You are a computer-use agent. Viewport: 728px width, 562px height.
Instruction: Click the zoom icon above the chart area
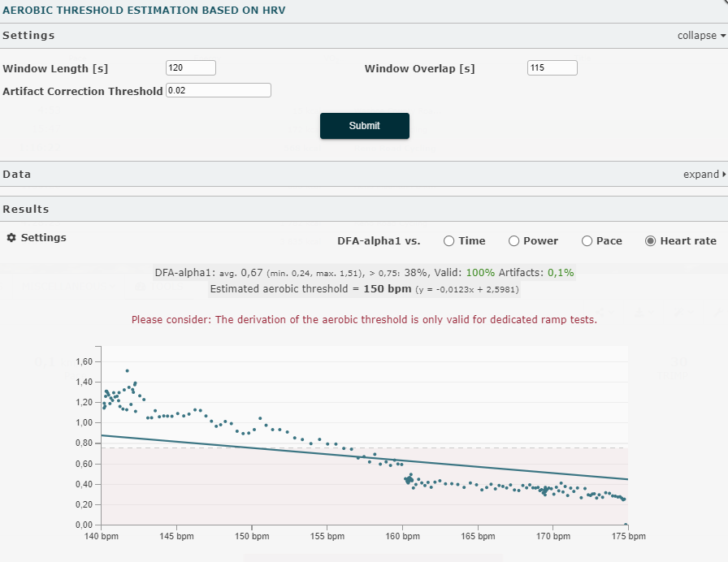click(679, 312)
